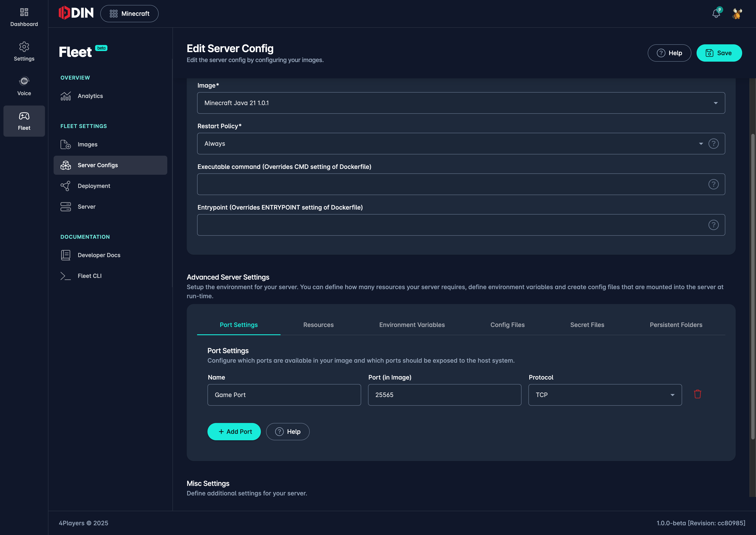Show help for Entrypoint field
This screenshot has width=756, height=535.
click(x=713, y=225)
